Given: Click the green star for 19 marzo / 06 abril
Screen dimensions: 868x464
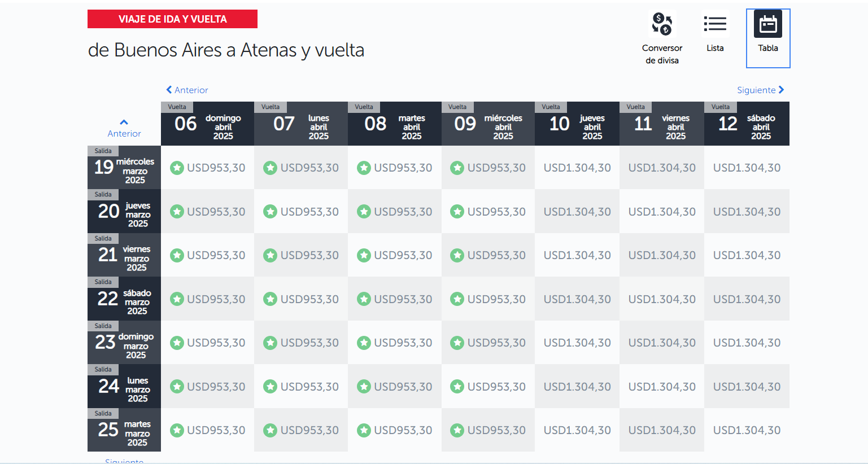Looking at the screenshot, I should click(x=177, y=168).
